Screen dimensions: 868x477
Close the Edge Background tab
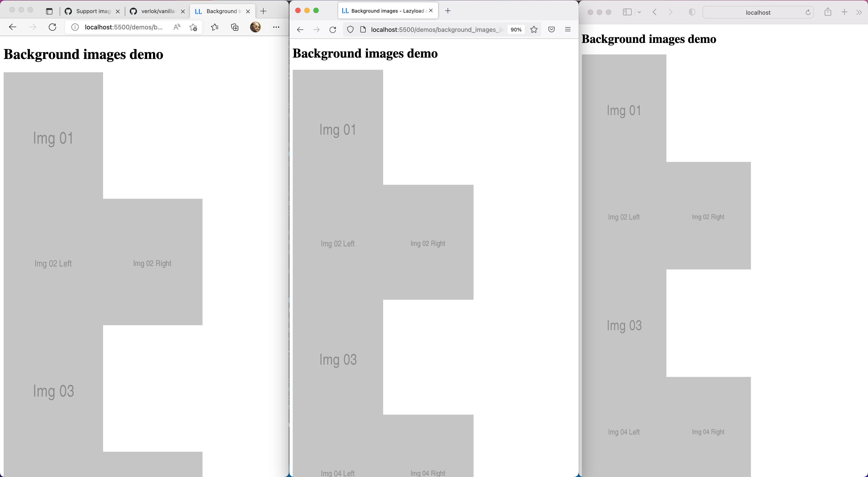(248, 12)
